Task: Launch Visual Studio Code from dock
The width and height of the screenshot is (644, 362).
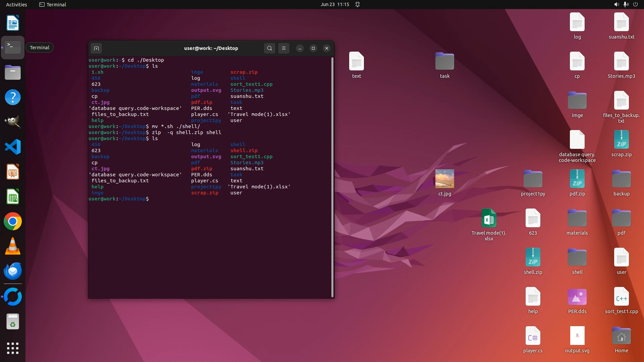Action: pyautogui.click(x=13, y=147)
